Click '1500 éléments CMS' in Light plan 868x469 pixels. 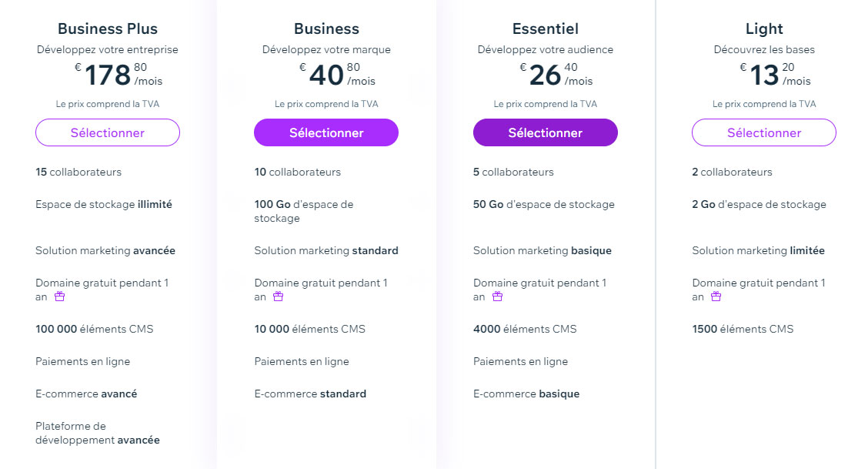pos(743,329)
